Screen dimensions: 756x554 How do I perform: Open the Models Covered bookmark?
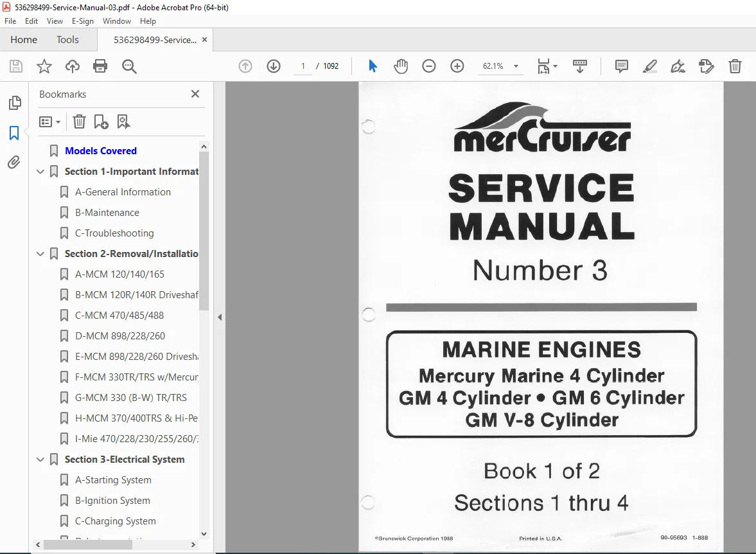101,151
